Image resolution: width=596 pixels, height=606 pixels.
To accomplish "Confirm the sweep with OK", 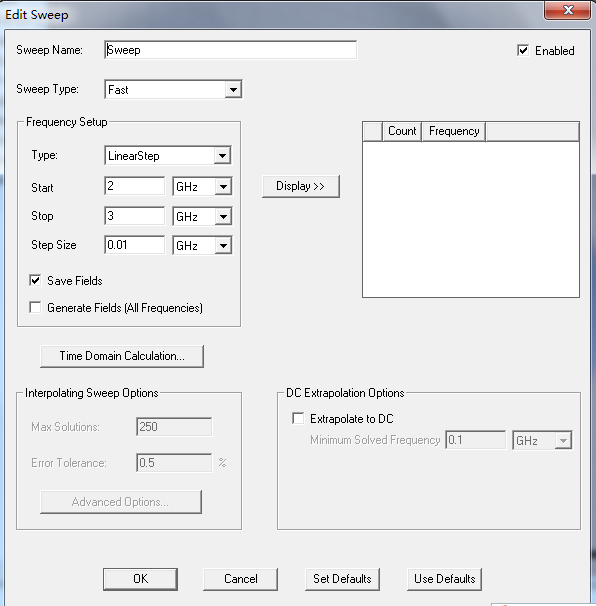I will click(140, 579).
